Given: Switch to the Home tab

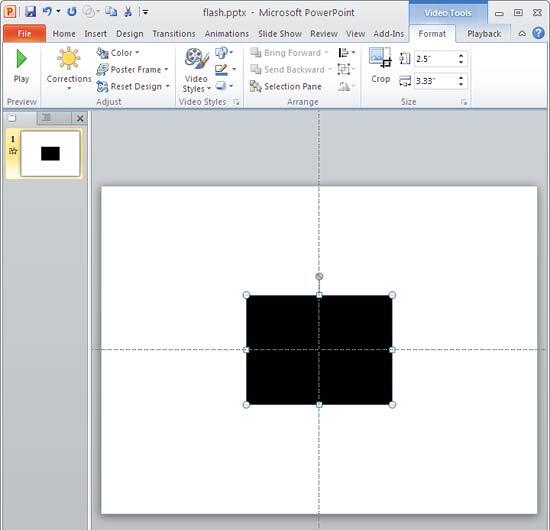Looking at the screenshot, I should (x=64, y=34).
